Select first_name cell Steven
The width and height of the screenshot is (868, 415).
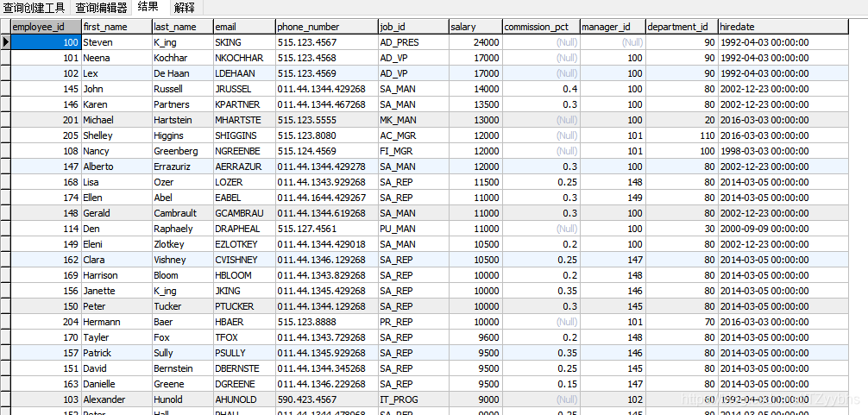click(116, 42)
